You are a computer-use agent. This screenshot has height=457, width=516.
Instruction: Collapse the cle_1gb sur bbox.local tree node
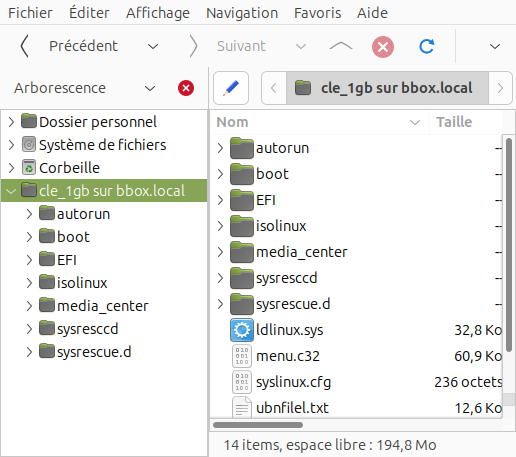click(11, 191)
